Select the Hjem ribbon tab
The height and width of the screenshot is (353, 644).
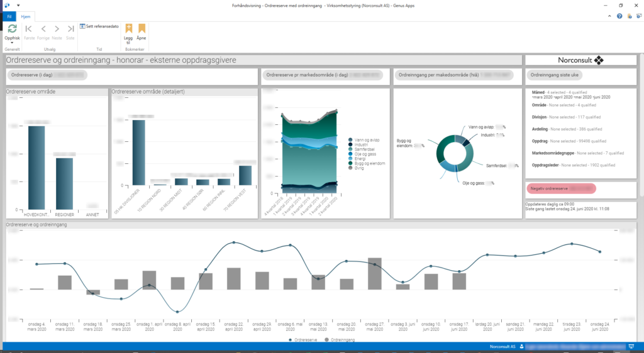point(26,16)
